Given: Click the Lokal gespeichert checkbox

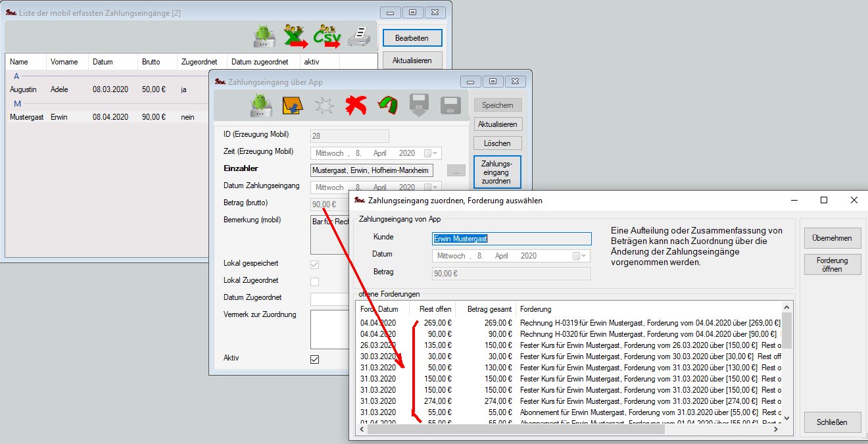Looking at the screenshot, I should click(314, 264).
